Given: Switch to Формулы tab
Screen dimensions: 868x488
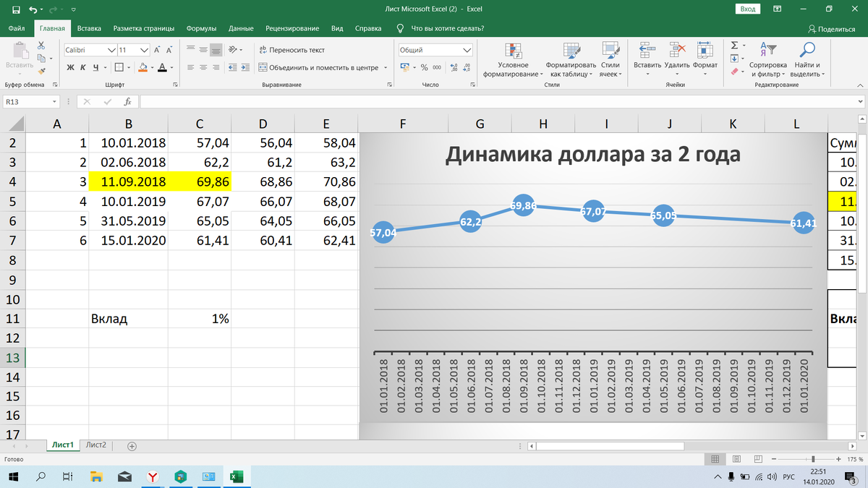Looking at the screenshot, I should click(x=201, y=28).
